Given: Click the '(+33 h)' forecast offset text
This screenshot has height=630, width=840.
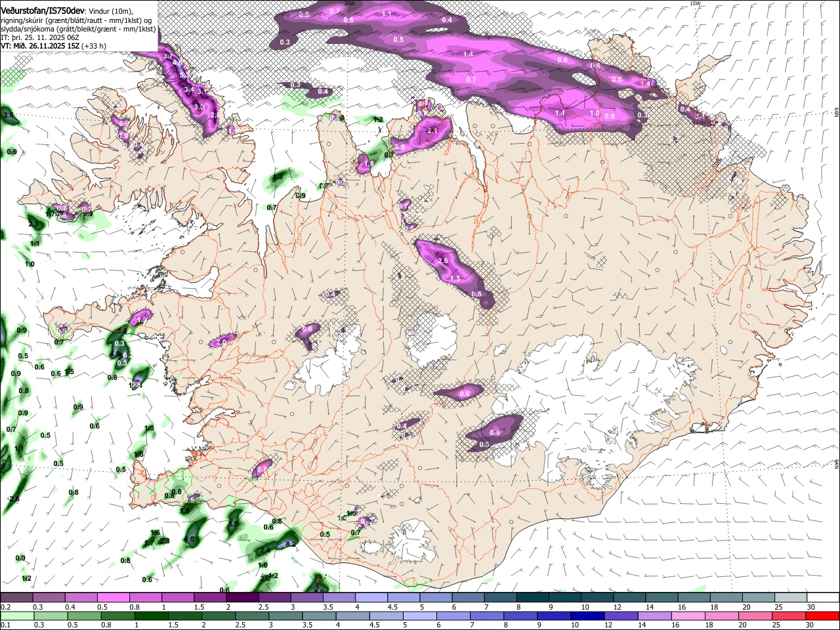Looking at the screenshot, I should click(x=94, y=46).
